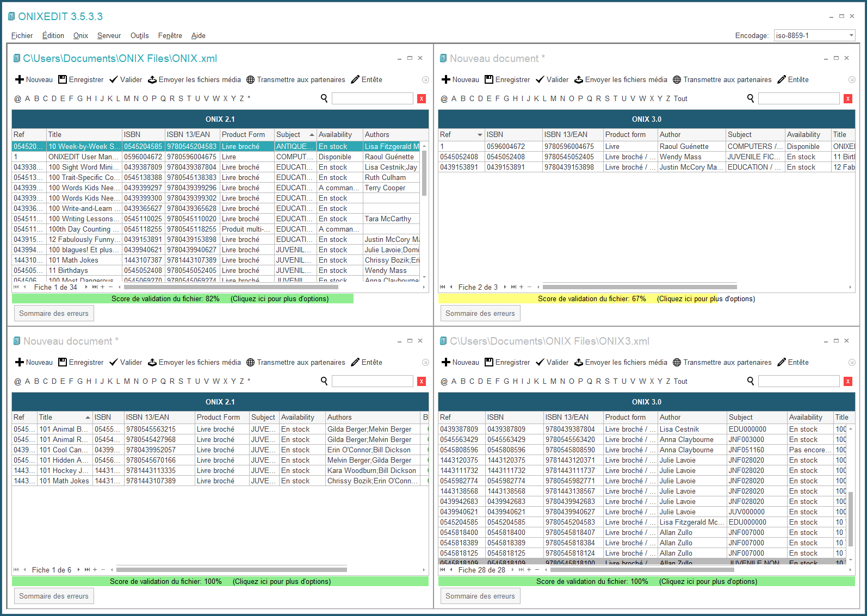Screen dimensions: 867x616
Task: Click Valider in Nouveau document ONIX 3.0 window
Action: click(552, 79)
